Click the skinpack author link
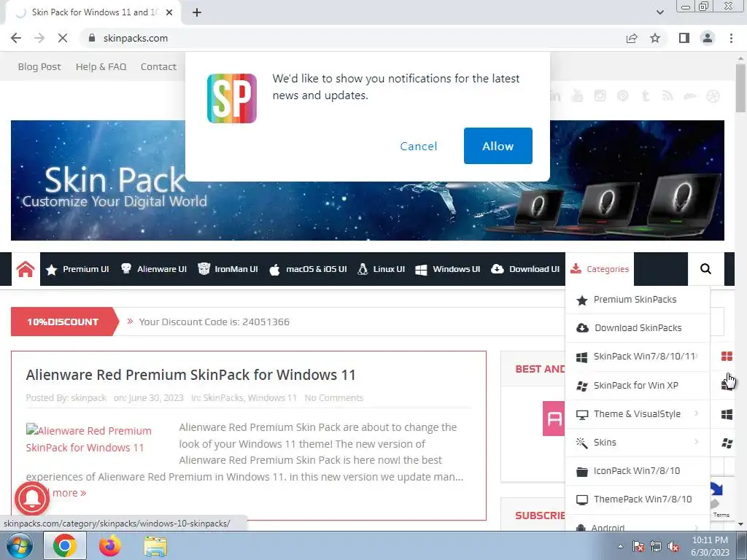Viewport: 747px width, 560px height. pos(88,397)
